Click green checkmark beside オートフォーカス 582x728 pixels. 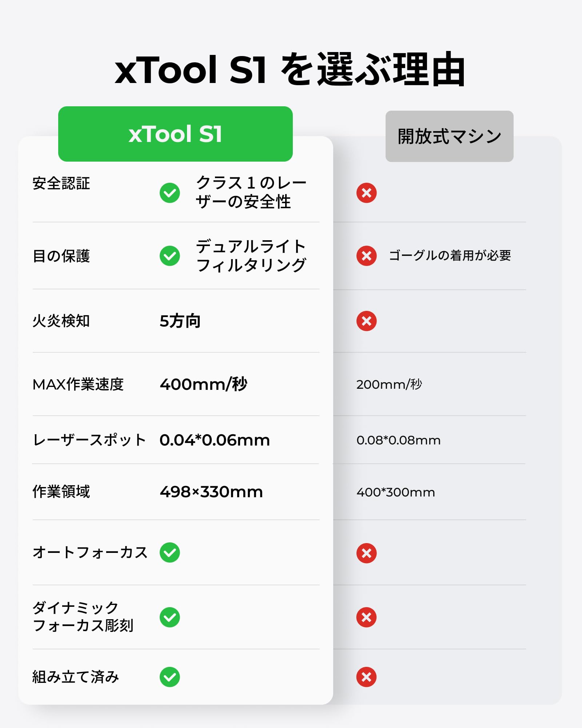point(170,553)
